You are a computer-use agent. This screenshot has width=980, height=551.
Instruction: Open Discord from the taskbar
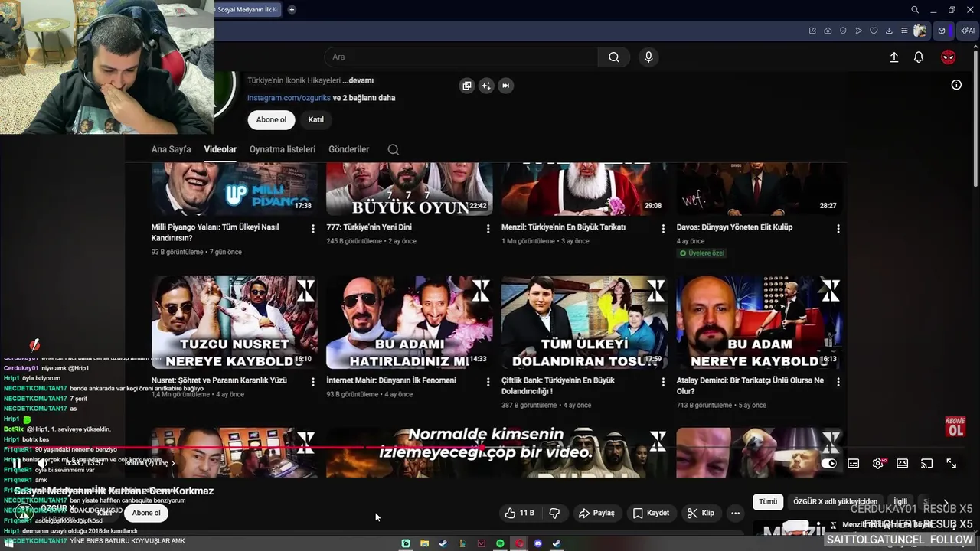tap(537, 543)
